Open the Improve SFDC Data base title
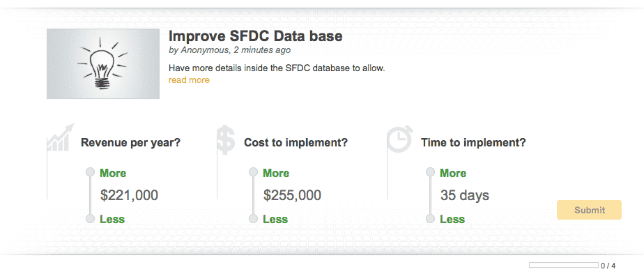Viewport: 644px width, 274px height. [256, 36]
